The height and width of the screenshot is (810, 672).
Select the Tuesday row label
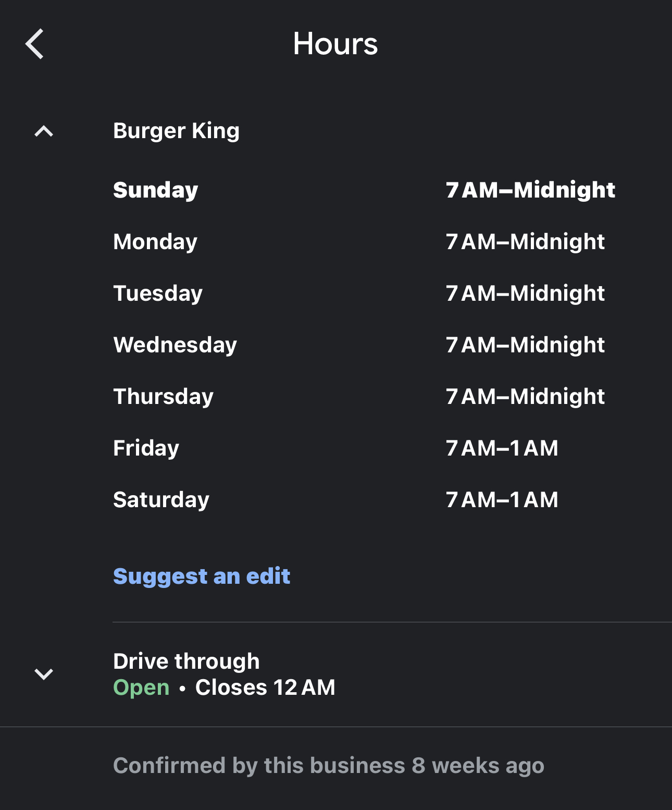158,293
